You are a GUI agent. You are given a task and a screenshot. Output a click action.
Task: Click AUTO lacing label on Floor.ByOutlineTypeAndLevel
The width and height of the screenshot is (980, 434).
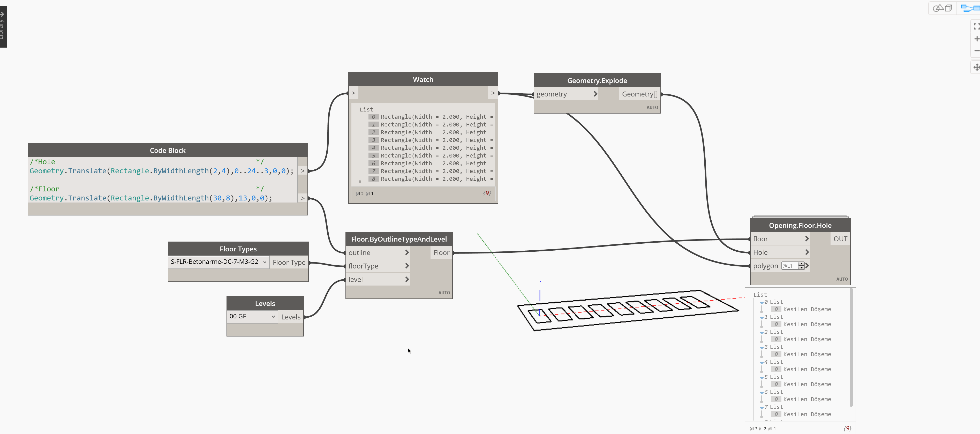444,293
